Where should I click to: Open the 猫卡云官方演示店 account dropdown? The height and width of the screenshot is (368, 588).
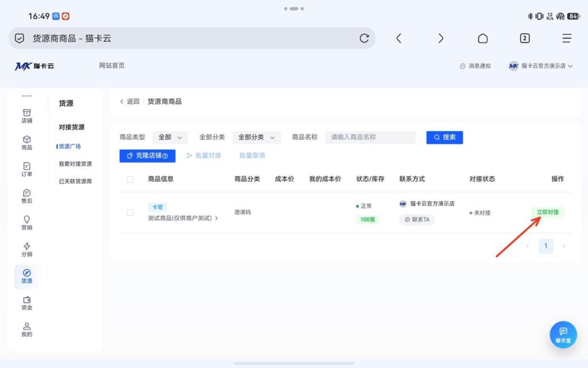[540, 66]
